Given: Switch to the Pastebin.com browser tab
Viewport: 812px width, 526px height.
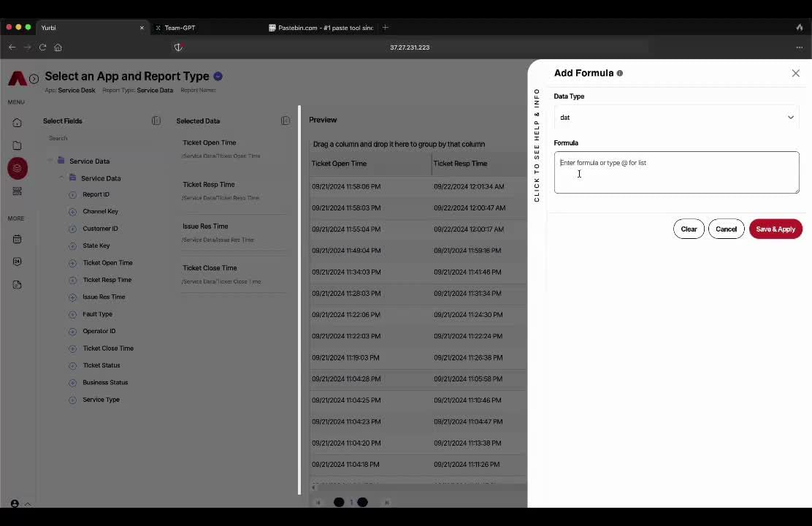Looking at the screenshot, I should [x=321, y=28].
